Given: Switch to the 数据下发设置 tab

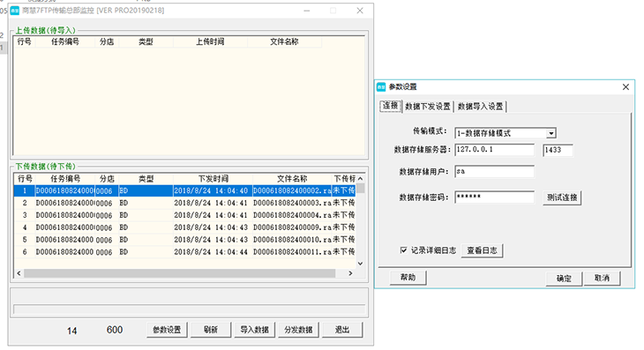Looking at the screenshot, I should pos(428,107).
